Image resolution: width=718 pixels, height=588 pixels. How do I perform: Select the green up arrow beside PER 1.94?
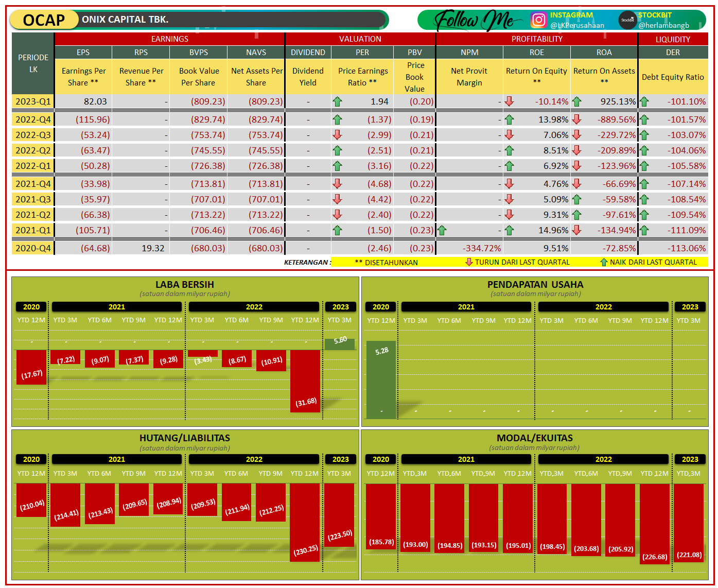point(338,101)
